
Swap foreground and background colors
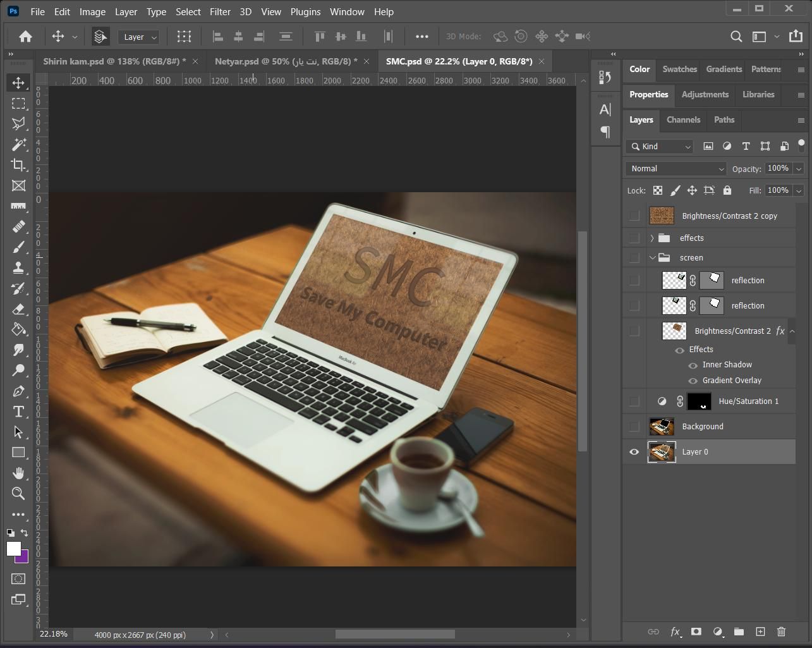(24, 533)
